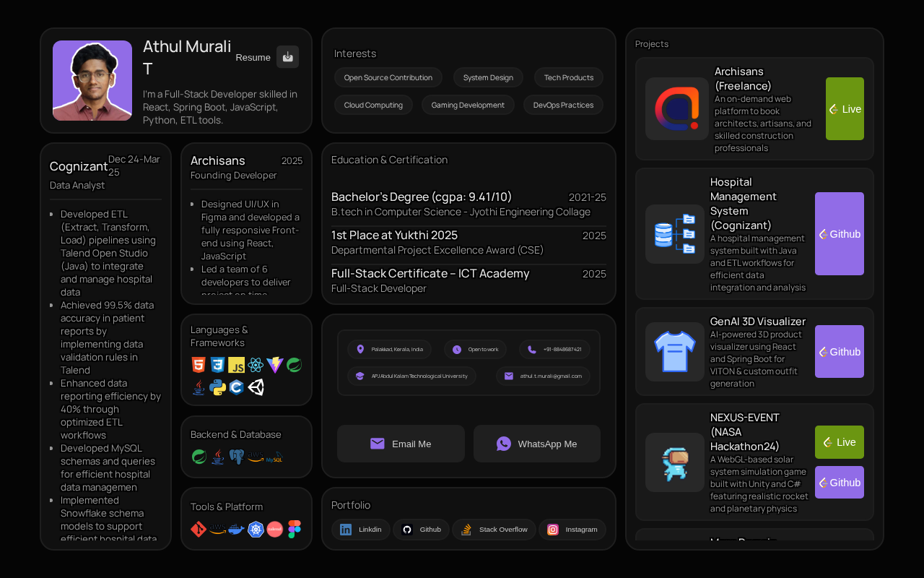Click the Athul Murali T name heading
Viewport: 924px width, 578px height.
tap(187, 57)
